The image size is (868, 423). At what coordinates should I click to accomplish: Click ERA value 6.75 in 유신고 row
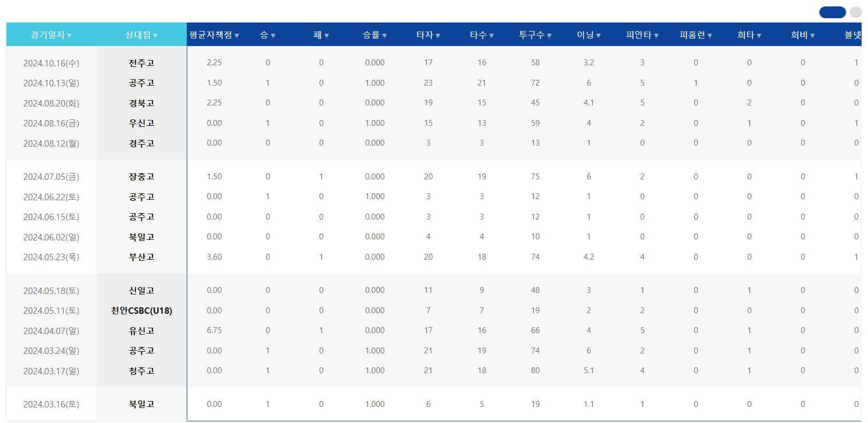click(214, 330)
